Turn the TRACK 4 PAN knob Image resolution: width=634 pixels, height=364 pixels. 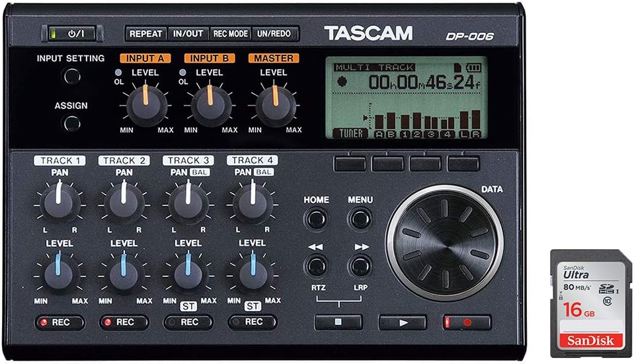[253, 203]
